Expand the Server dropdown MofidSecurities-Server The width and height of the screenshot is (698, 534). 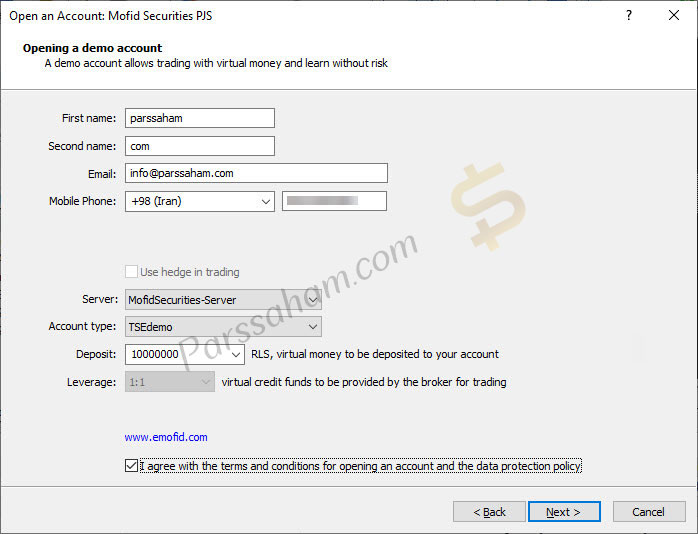click(223, 299)
